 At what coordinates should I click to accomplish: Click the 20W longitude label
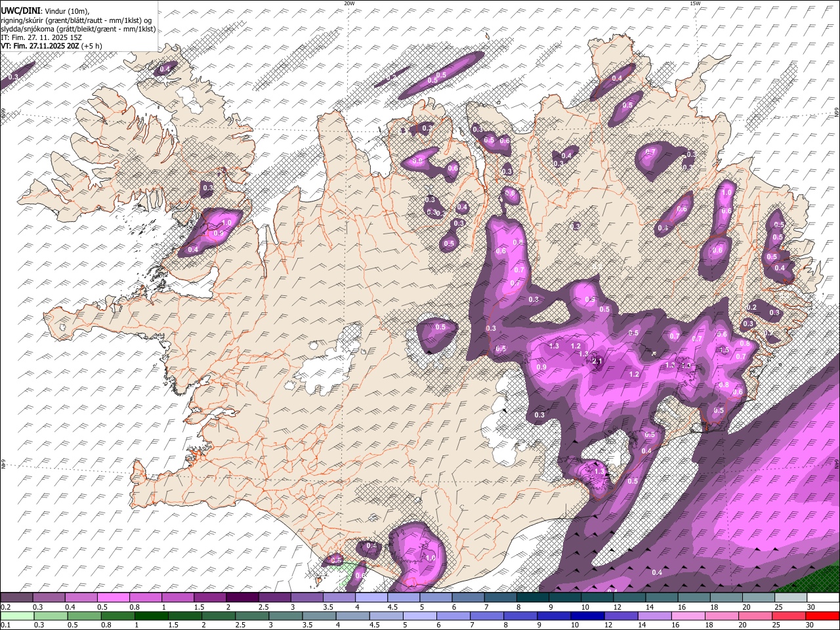349,3
